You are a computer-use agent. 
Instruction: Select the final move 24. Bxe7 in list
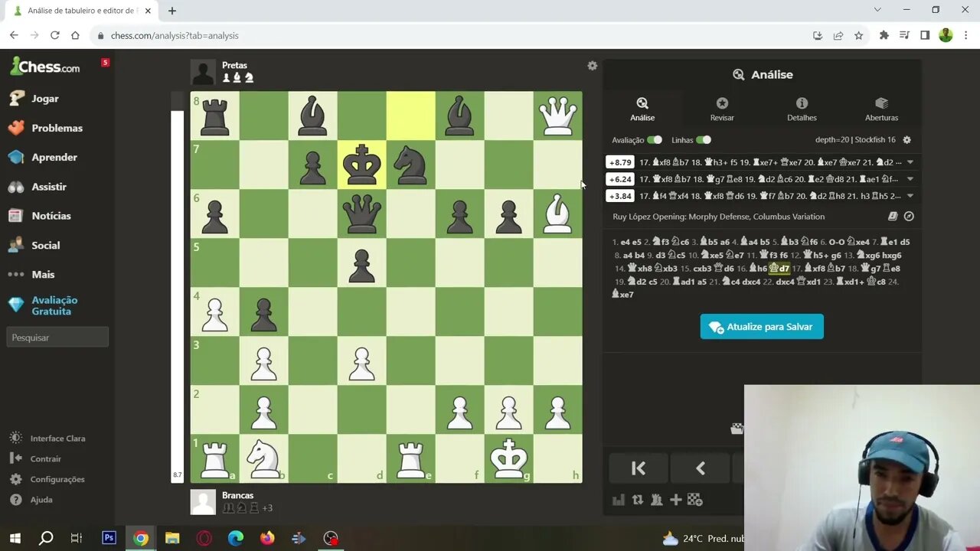tap(622, 295)
